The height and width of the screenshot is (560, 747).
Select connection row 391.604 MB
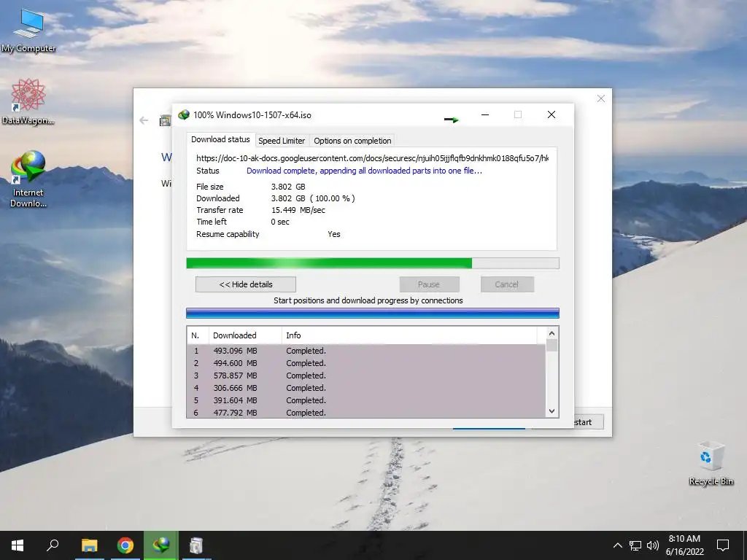pos(366,400)
